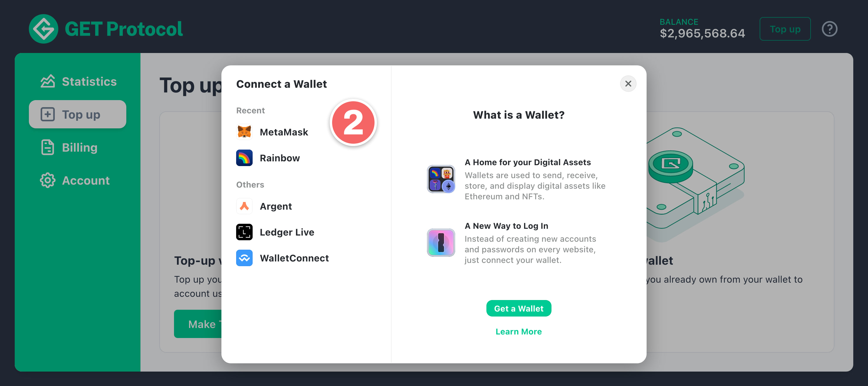Click the MetaMask wallet icon

pyautogui.click(x=243, y=132)
